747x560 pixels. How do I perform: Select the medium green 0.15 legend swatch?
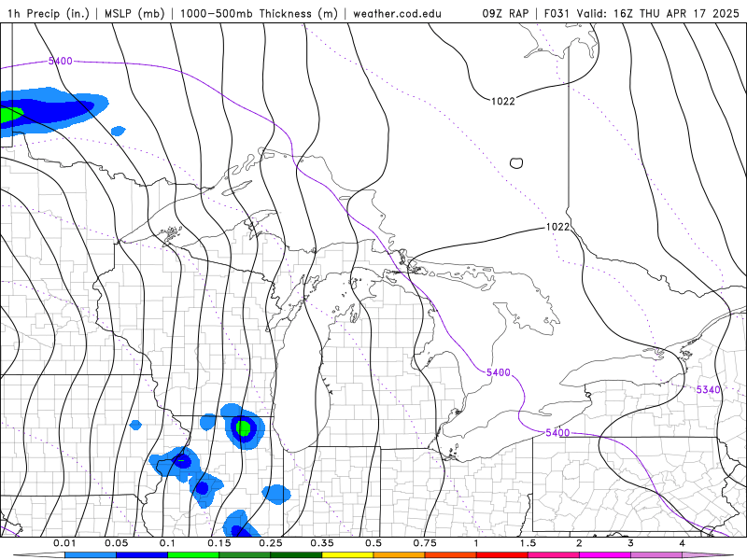245,554
